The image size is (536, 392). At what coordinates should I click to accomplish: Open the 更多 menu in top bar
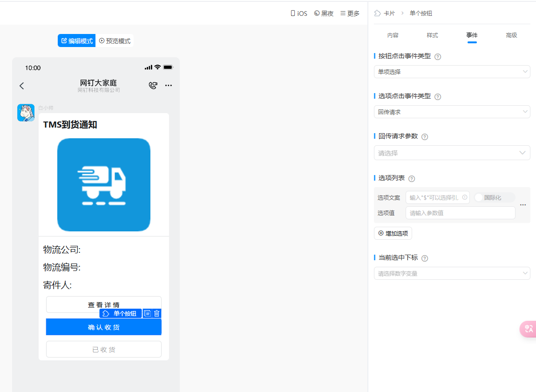point(350,14)
